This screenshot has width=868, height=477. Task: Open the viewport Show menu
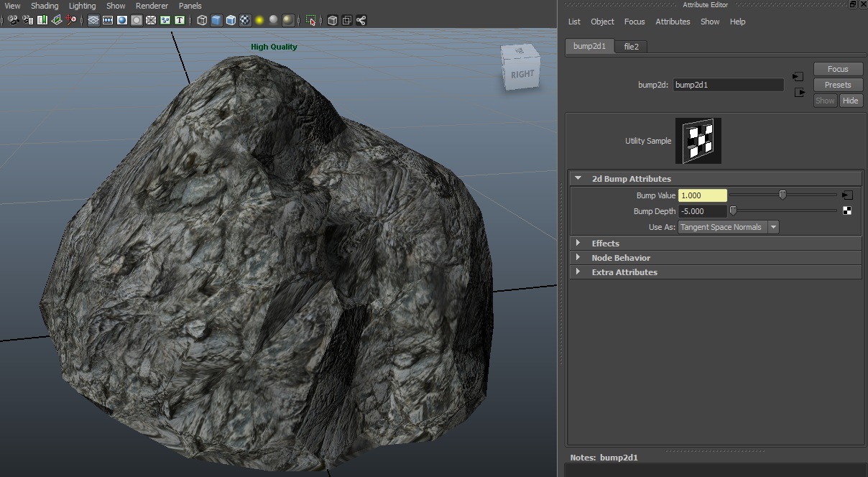tap(116, 6)
